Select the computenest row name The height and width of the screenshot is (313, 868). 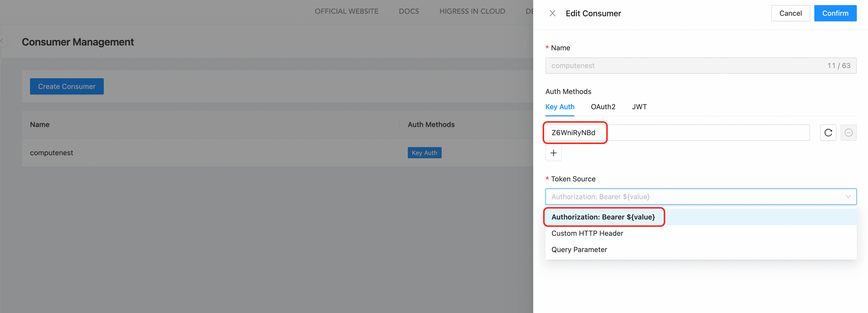tap(51, 153)
